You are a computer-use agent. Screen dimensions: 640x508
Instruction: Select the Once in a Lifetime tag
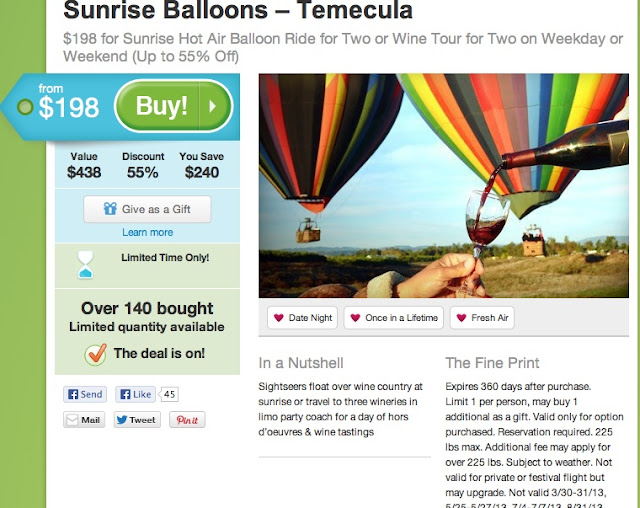pyautogui.click(x=394, y=318)
